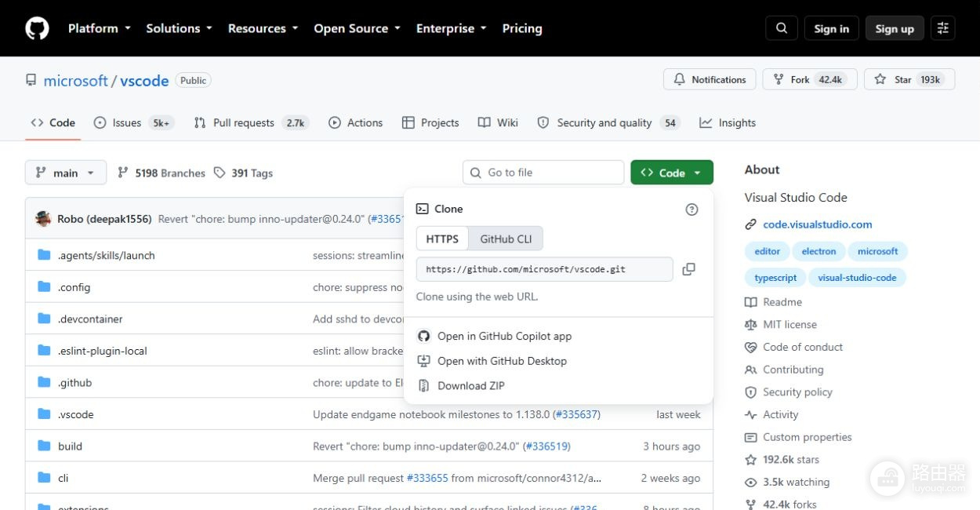Open the 5198 Branches link
The height and width of the screenshot is (510, 980).
click(161, 173)
